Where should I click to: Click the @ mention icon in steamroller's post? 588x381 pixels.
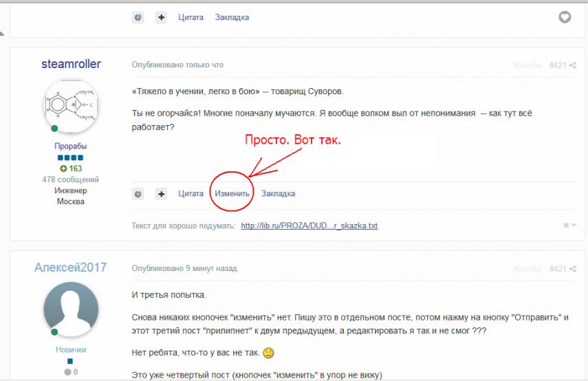(138, 194)
